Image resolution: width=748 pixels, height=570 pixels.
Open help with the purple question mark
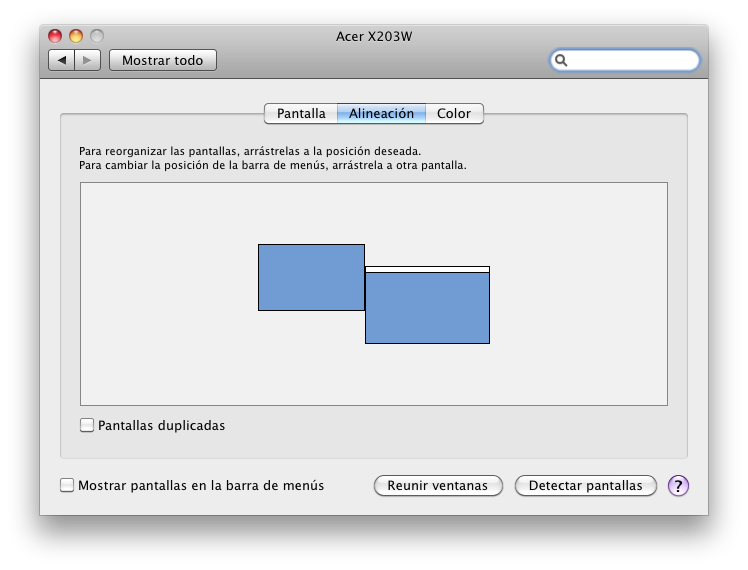678,486
